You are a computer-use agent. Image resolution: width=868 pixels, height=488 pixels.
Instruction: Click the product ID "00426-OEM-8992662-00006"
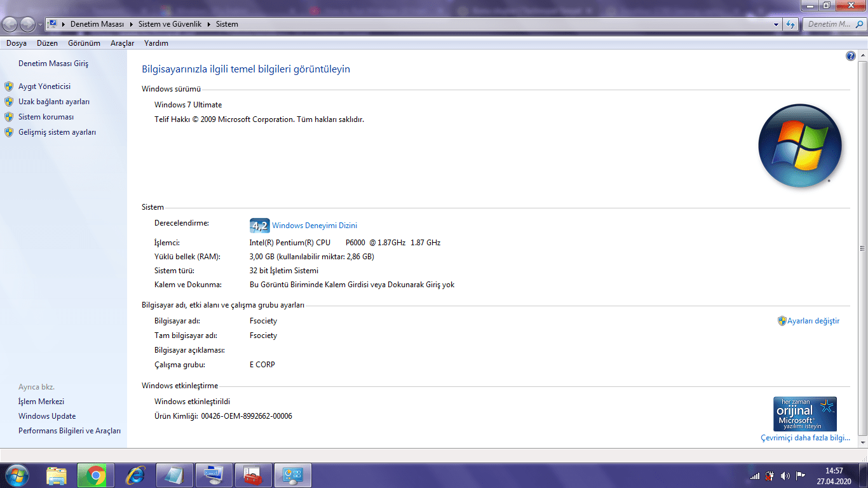[x=247, y=416]
